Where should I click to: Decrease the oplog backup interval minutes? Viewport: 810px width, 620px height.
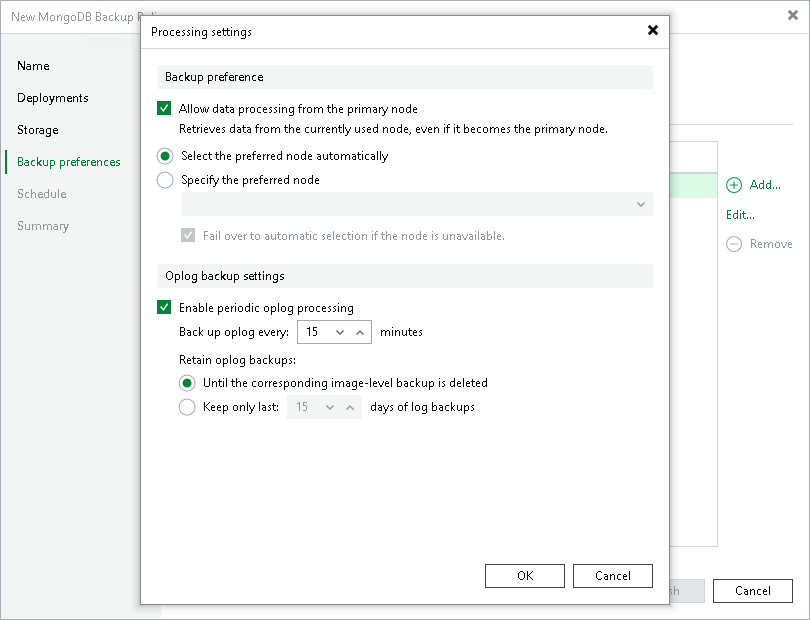click(x=340, y=332)
